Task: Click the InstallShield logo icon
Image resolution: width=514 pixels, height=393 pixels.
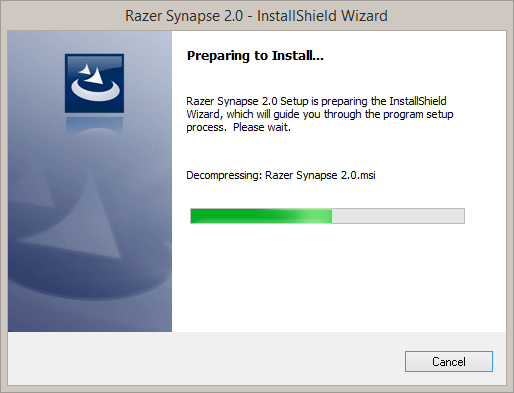Action: (94, 83)
